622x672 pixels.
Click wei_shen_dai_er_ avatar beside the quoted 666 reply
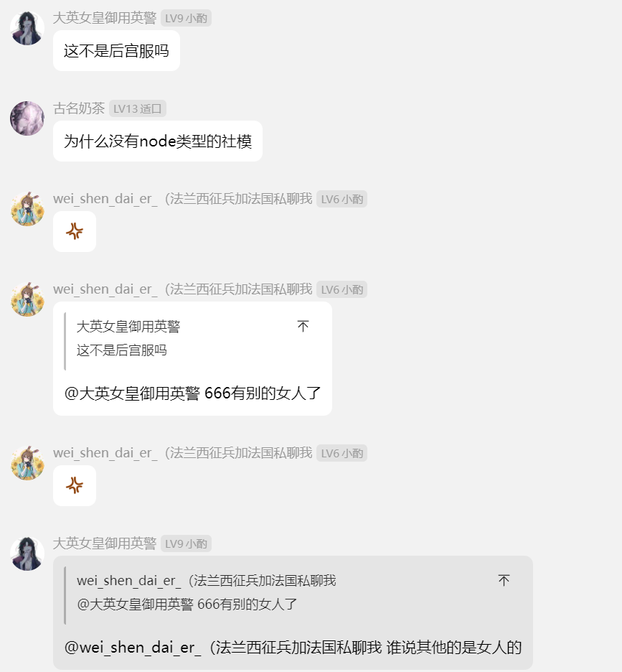pyautogui.click(x=27, y=299)
